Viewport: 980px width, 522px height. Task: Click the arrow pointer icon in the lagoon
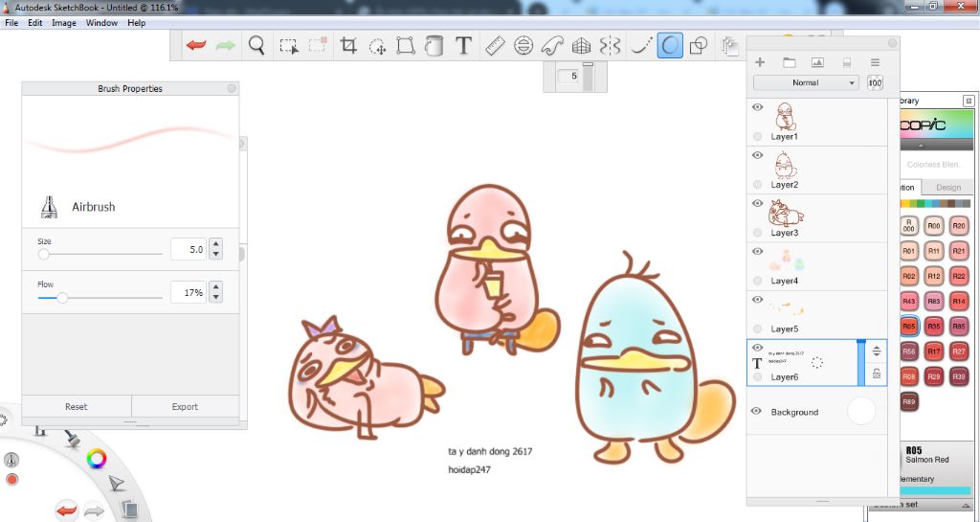click(117, 483)
